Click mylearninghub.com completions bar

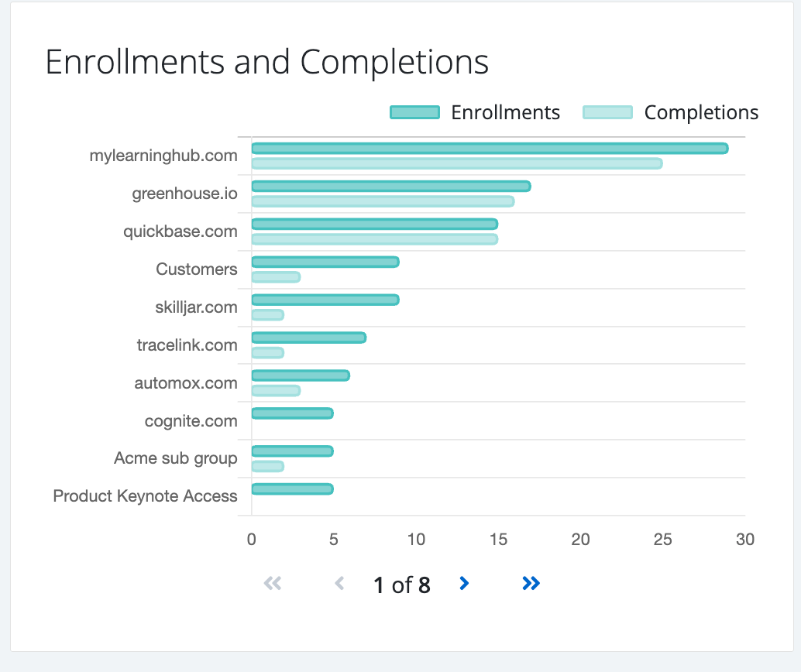click(x=457, y=163)
